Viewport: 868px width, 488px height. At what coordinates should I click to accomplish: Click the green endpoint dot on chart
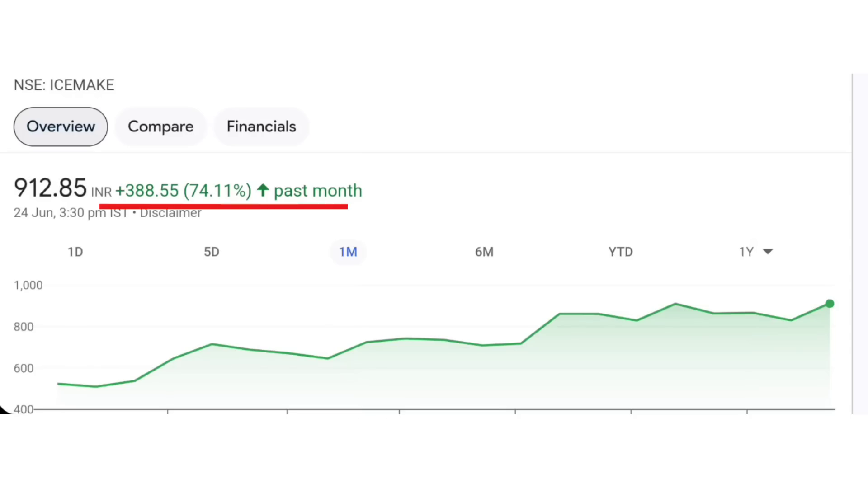(x=830, y=304)
